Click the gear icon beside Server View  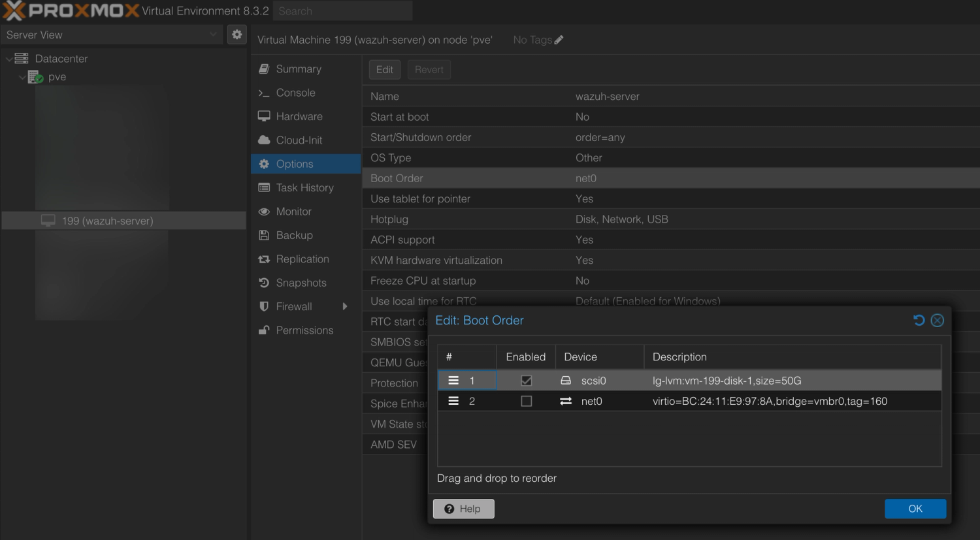point(237,35)
